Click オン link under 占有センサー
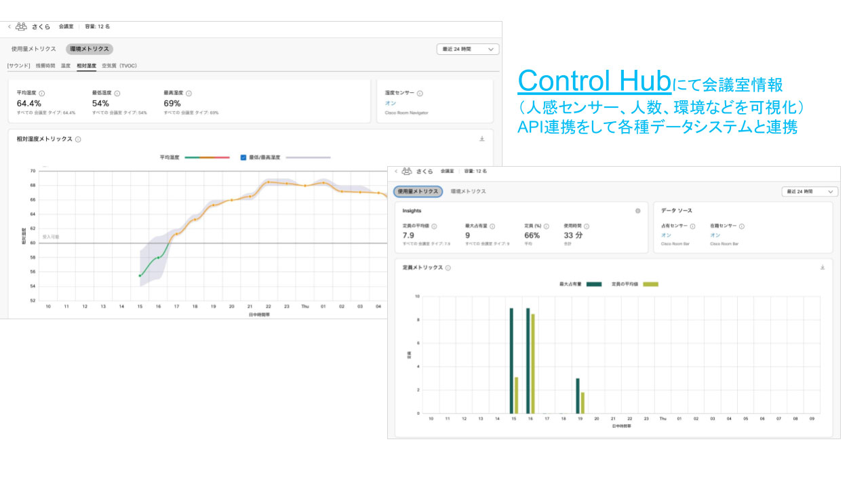Viewport: 868px width, 488px height. tap(667, 235)
